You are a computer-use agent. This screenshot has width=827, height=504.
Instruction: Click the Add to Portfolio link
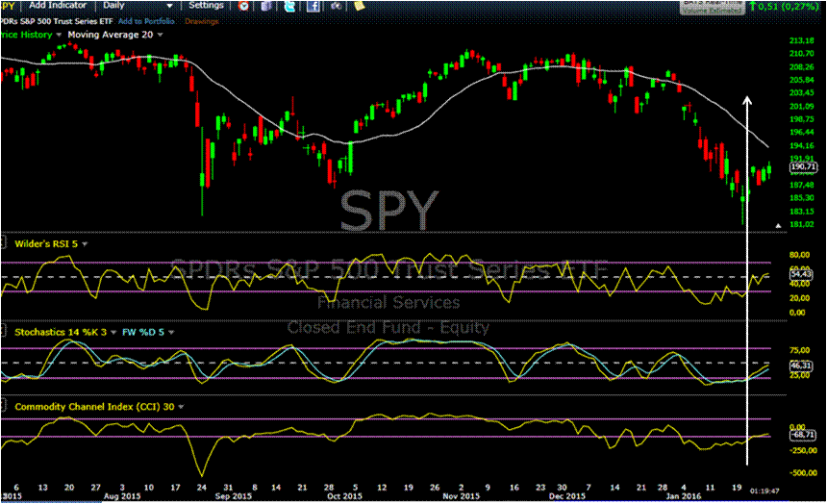pos(146,21)
